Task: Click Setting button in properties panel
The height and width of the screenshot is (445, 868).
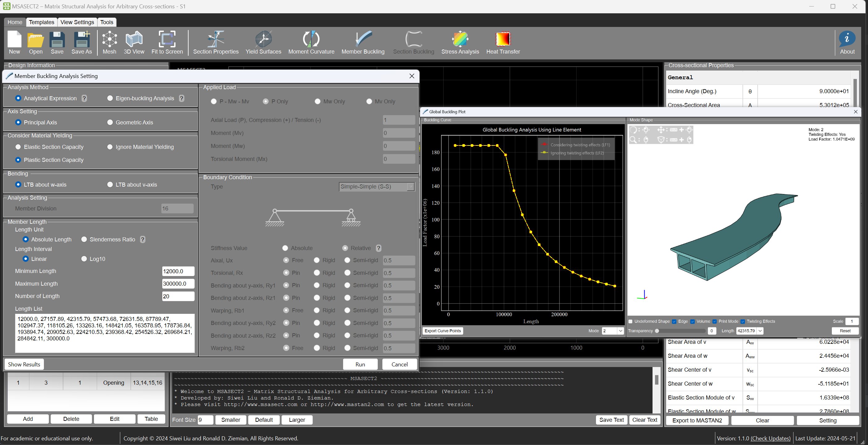Action: coord(828,420)
